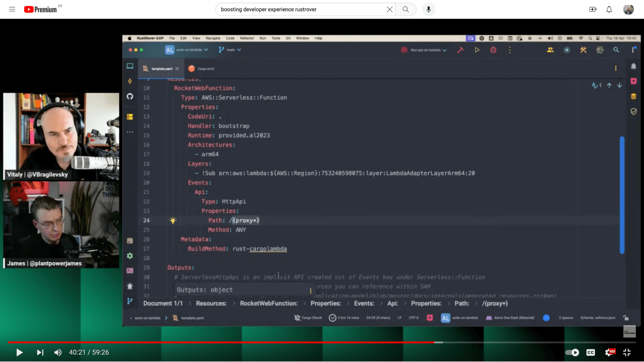Open the Project tool window icon

[130, 66]
